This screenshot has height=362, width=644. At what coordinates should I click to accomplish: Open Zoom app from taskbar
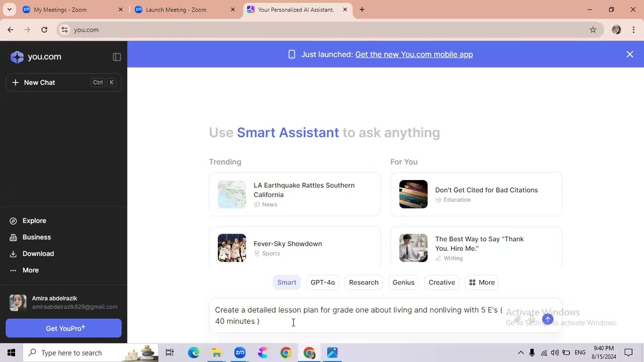point(240,353)
